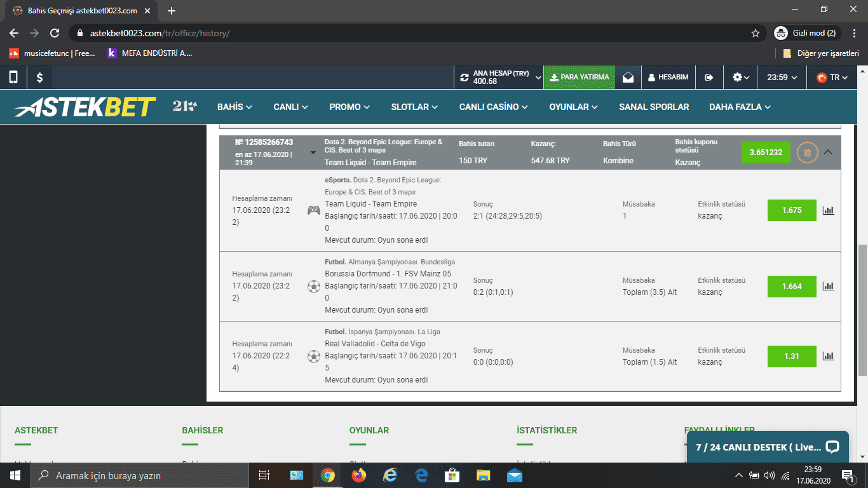Refresh the ANA HESAP balance
868x488 pixels.
tap(465, 78)
